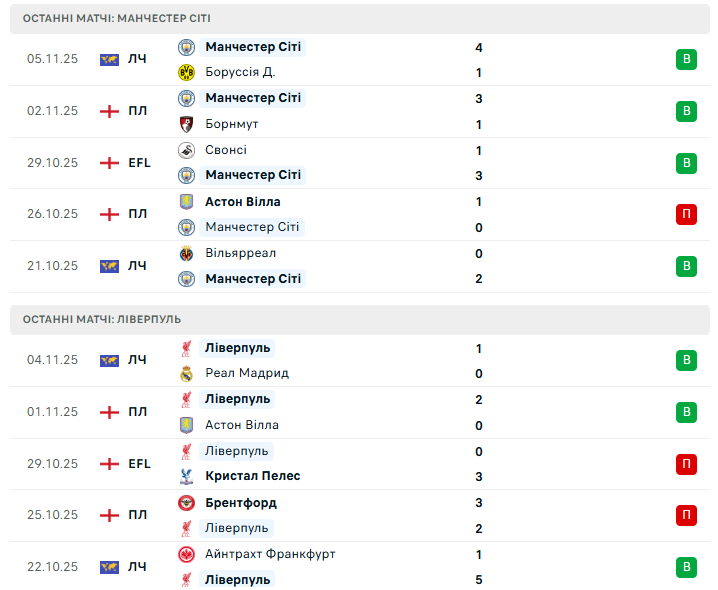Click red loss badge for Crystal Palace match
718x590 pixels.
pos(686,464)
